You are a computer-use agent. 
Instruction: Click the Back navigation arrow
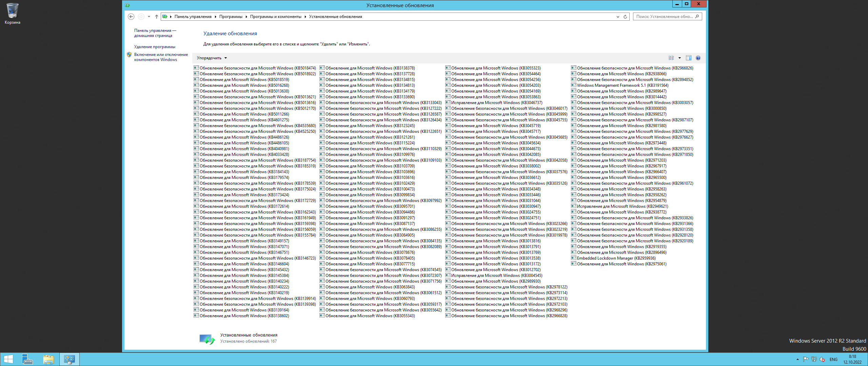[x=131, y=17]
